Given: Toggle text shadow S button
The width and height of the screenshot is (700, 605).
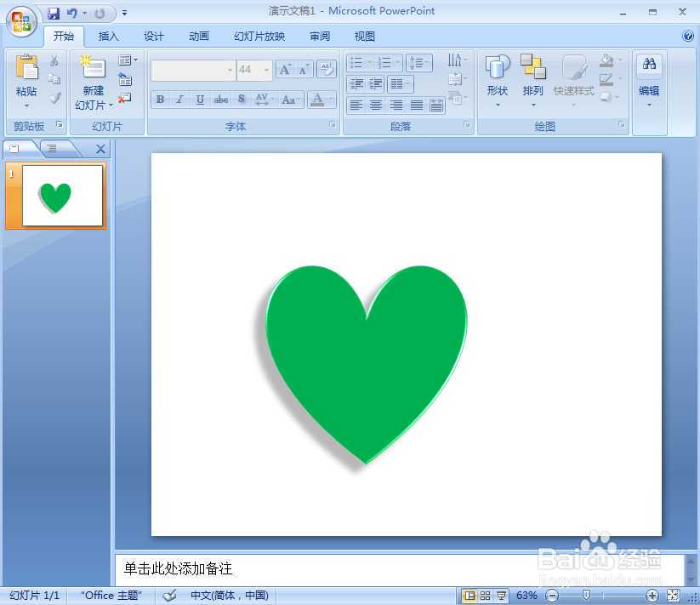Looking at the screenshot, I should pyautogui.click(x=242, y=100).
